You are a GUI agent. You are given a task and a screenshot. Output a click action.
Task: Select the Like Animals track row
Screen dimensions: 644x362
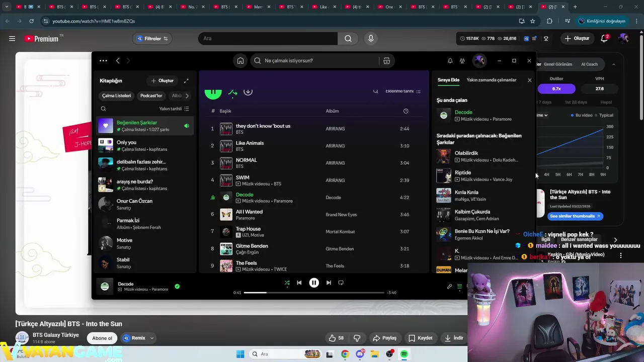(314, 146)
